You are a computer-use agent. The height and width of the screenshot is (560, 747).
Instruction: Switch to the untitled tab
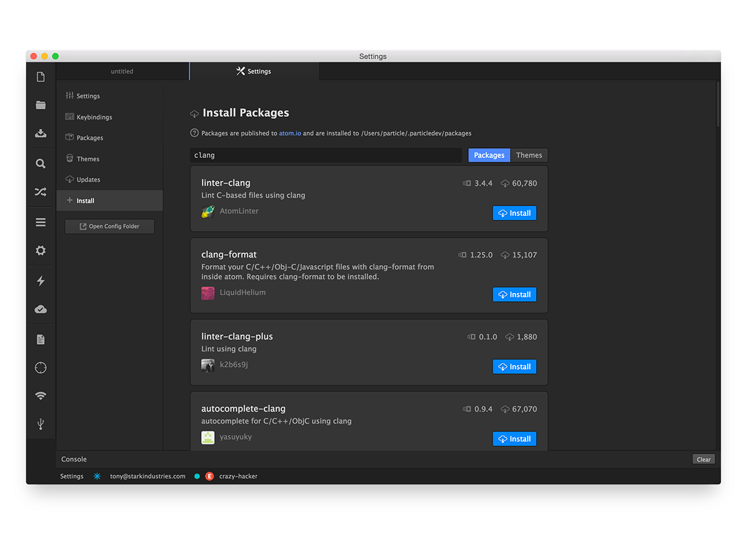point(122,72)
